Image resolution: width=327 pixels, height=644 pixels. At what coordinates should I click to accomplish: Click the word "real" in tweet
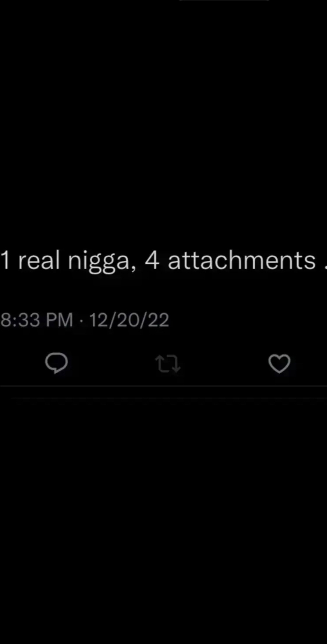pos(39,260)
